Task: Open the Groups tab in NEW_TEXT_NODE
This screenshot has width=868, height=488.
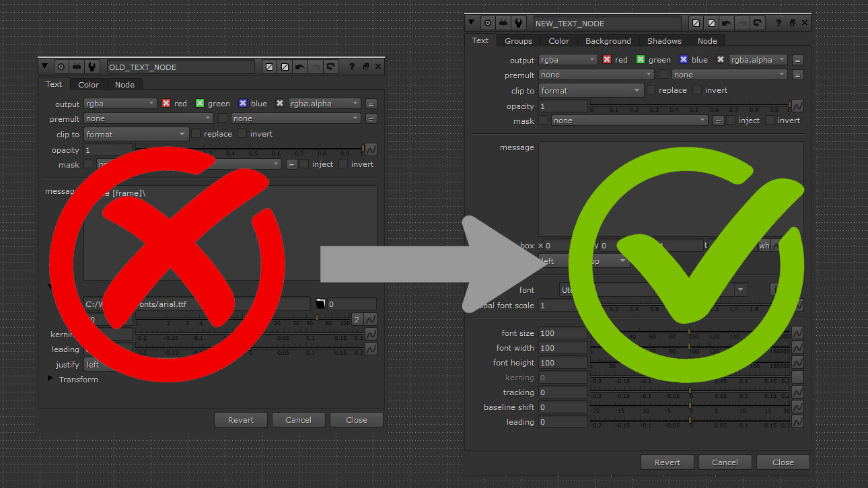Action: click(x=518, y=40)
